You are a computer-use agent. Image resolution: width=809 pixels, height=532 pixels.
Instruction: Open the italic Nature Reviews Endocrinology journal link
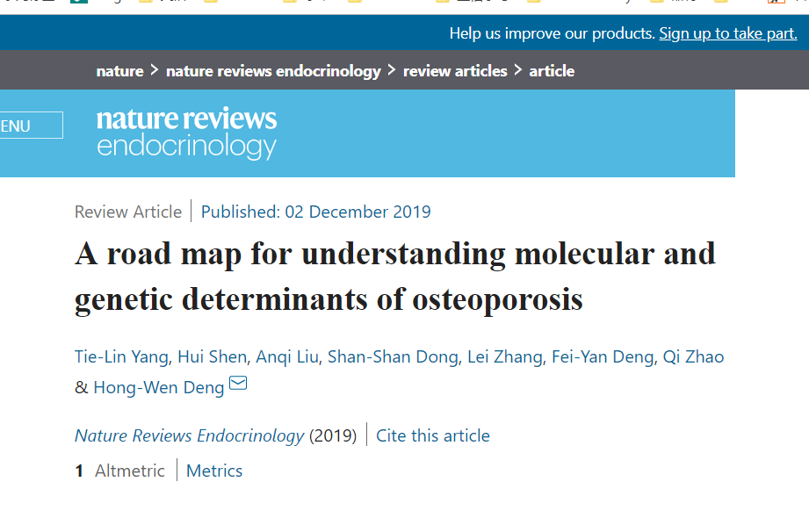189,436
